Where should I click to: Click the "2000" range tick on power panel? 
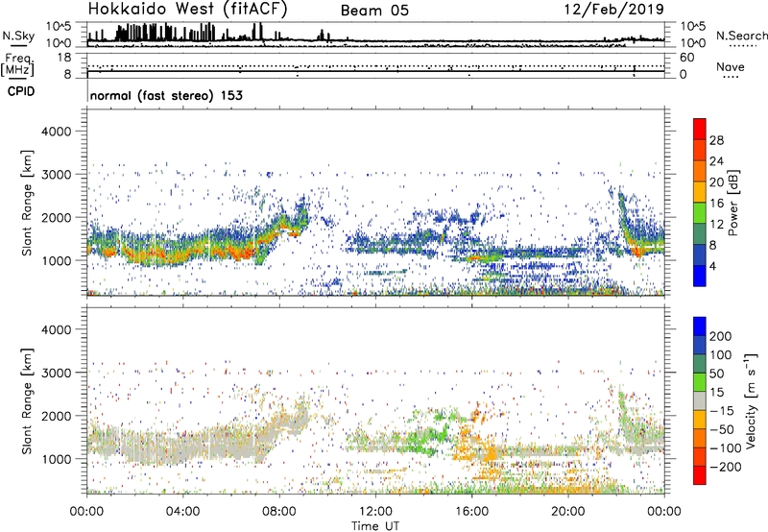pos(56,217)
